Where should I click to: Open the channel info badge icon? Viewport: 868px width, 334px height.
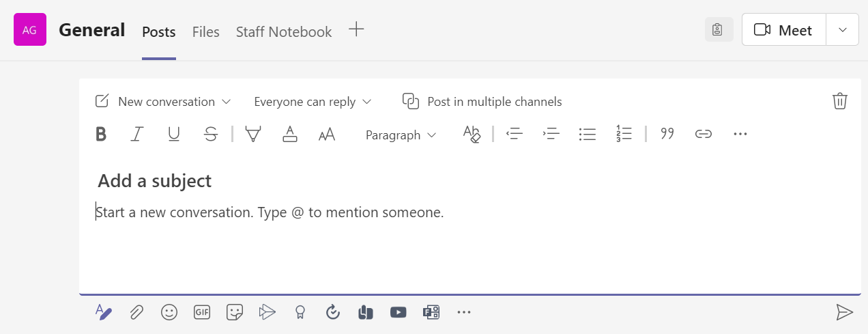(x=719, y=29)
